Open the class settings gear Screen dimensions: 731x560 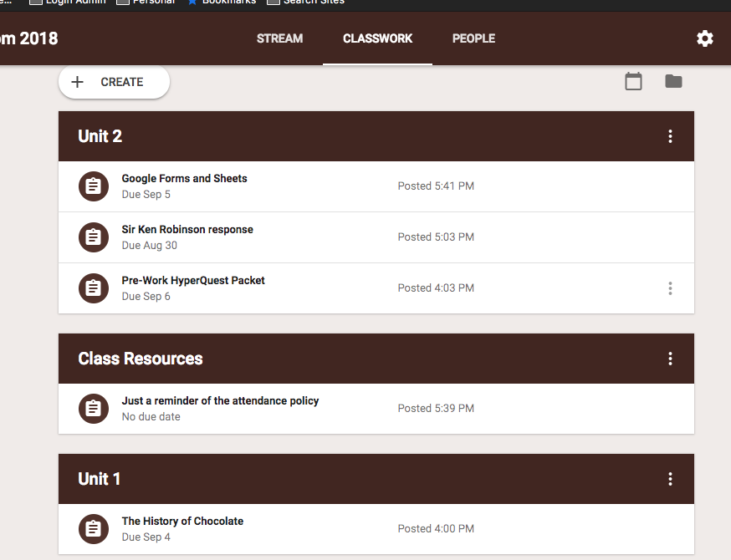[704, 38]
